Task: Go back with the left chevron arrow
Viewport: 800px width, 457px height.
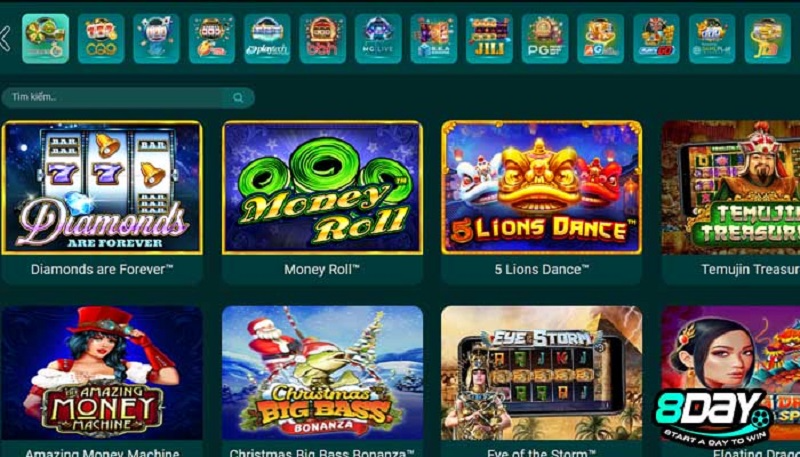Action: [5, 38]
